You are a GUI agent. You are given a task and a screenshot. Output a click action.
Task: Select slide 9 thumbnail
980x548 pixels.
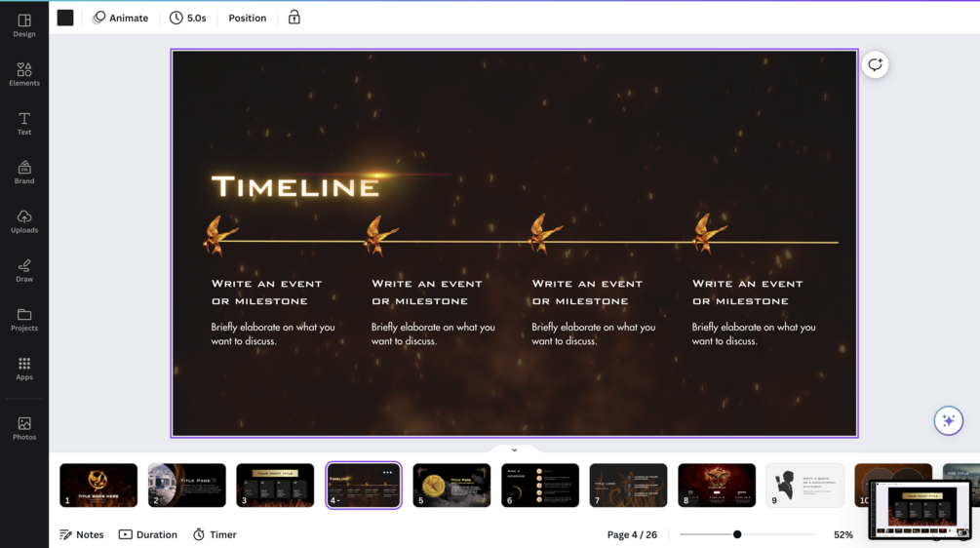click(805, 485)
